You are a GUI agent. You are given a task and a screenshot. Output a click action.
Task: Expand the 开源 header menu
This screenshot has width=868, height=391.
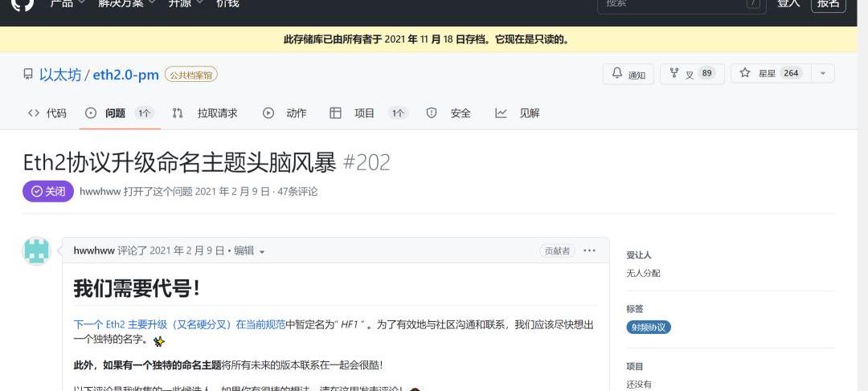pos(186,3)
